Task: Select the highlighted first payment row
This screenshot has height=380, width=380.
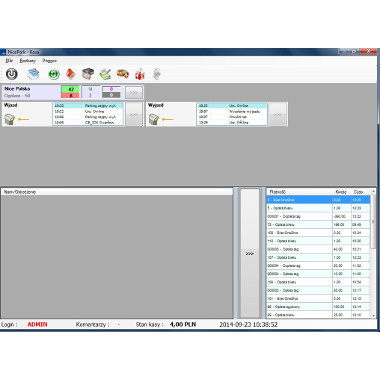Action: point(318,200)
